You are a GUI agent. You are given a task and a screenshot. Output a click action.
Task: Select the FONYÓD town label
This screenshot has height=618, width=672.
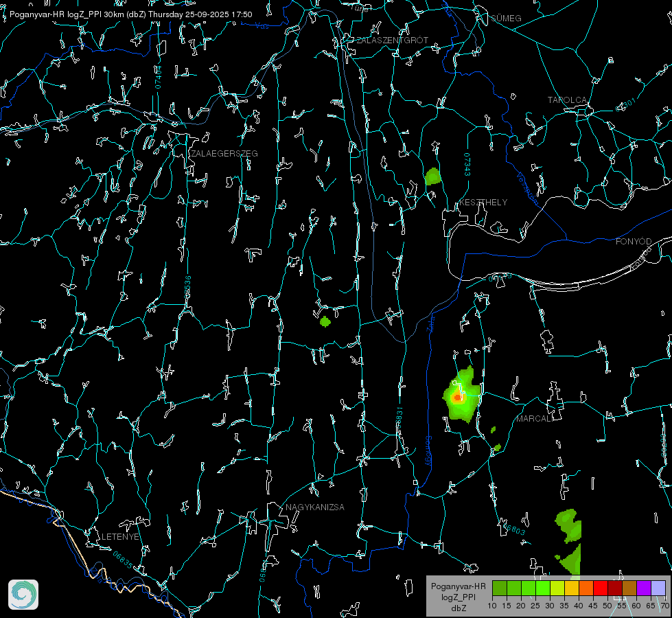tap(634, 242)
